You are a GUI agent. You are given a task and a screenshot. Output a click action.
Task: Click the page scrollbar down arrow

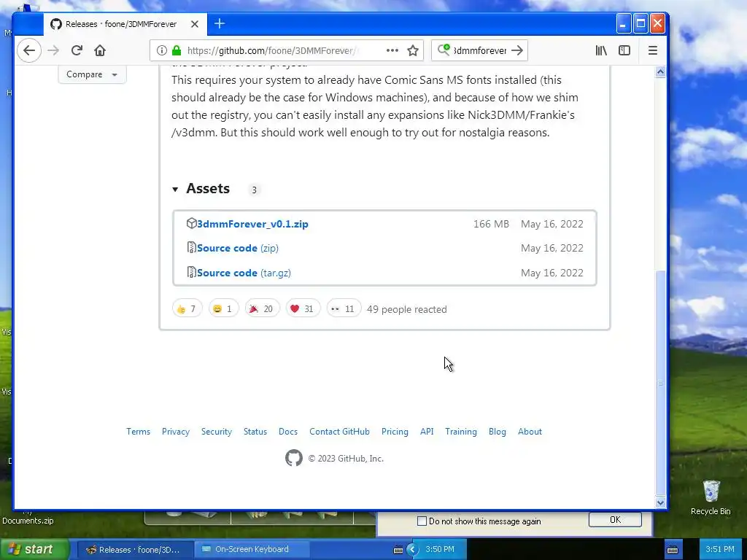660,502
